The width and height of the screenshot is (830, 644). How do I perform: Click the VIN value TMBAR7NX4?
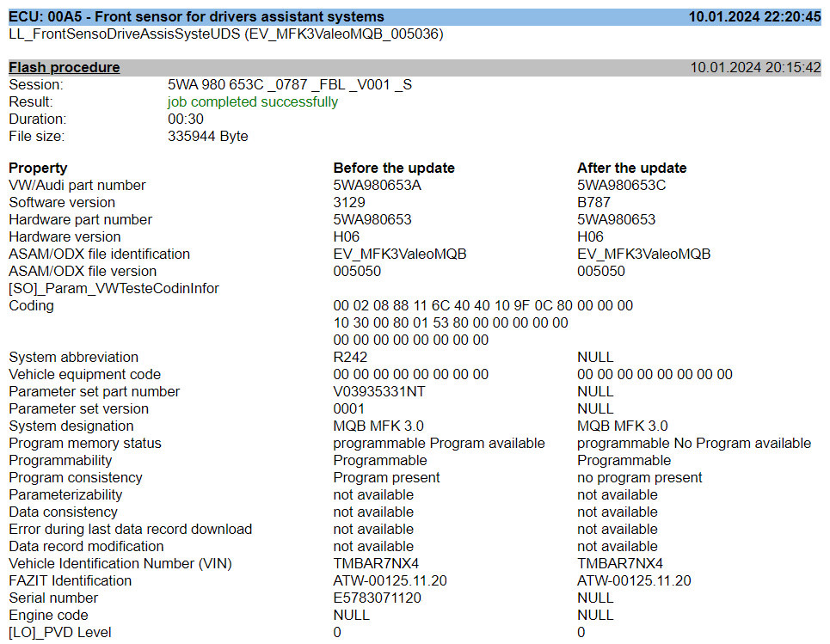[x=370, y=563]
